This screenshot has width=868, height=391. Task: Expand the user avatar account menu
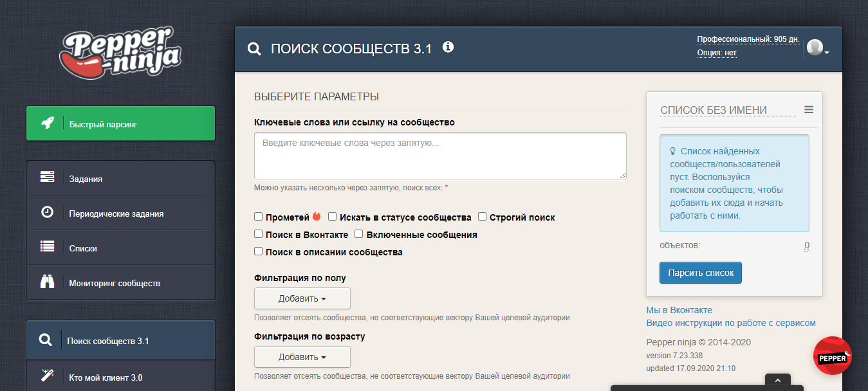817,48
